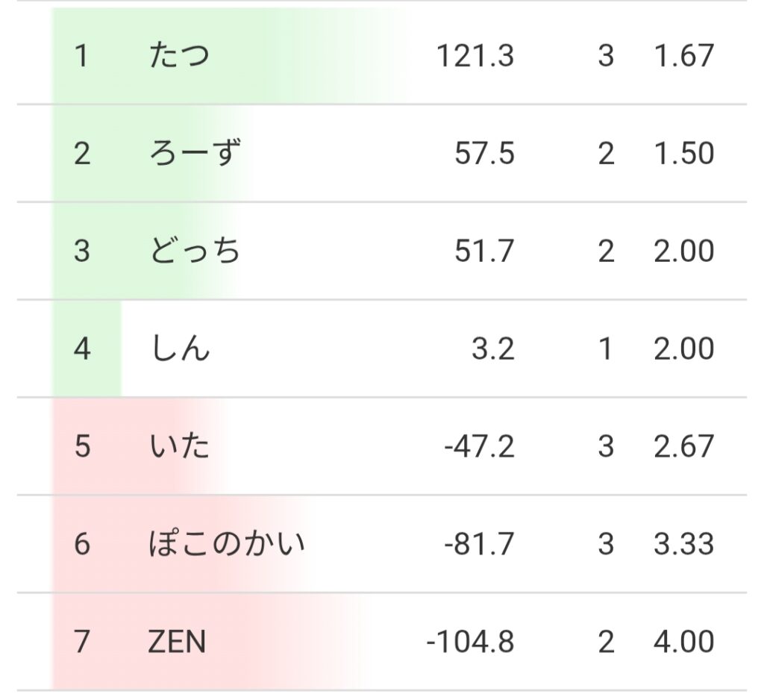Select the ZEN player name
The image size is (764, 700).
178,642
